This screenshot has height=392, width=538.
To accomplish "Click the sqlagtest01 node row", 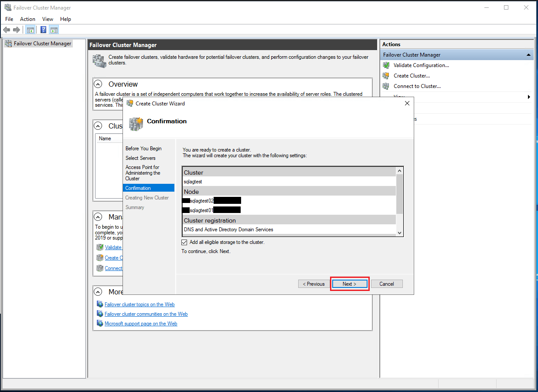I will click(289, 210).
